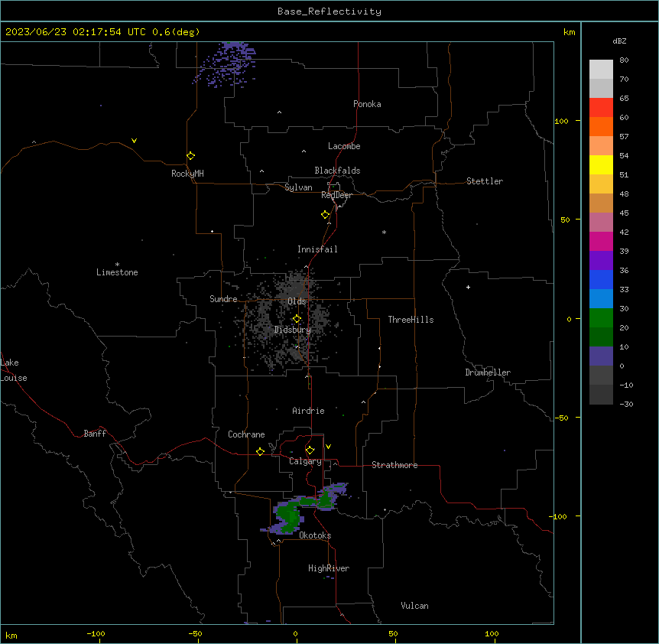
Task: Click the yellow marker north of Calgary label
Action: [x=310, y=450]
